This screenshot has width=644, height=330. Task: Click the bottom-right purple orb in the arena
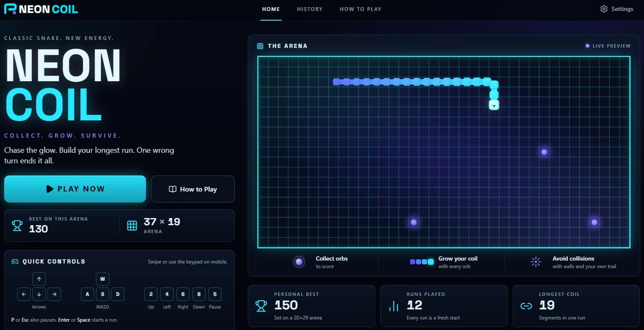point(594,222)
